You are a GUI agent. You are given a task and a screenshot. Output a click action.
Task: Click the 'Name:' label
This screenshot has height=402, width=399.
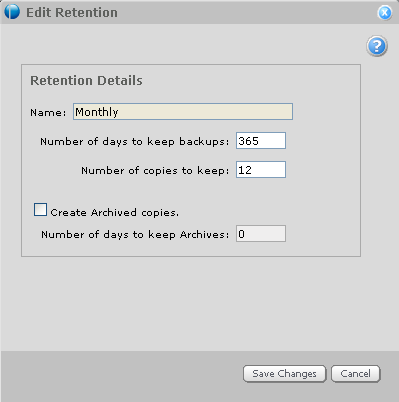[x=48, y=113]
